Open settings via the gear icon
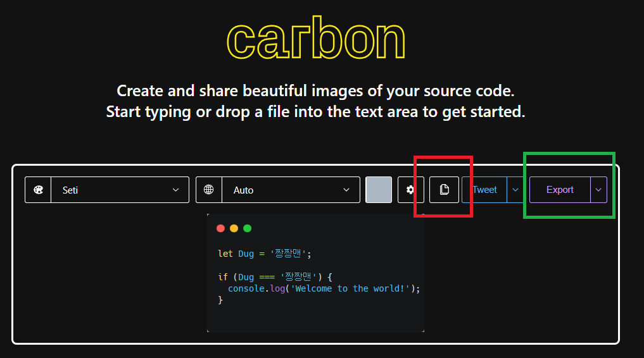 (410, 190)
